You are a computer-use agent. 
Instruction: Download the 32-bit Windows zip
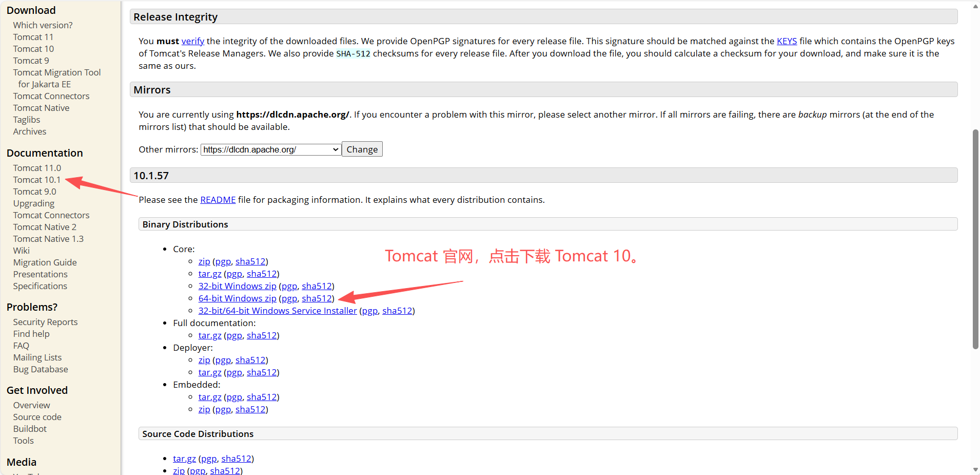(238, 286)
